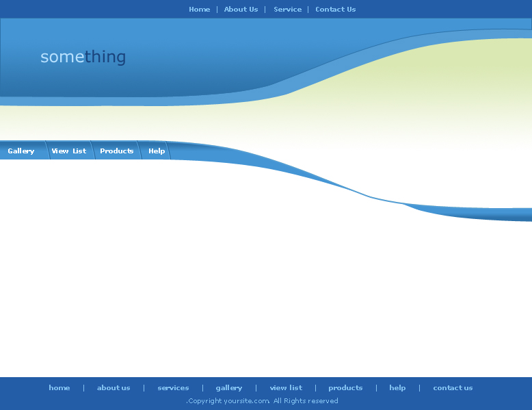
Task: Click 'gallery' in the footer links
Action: (229, 388)
